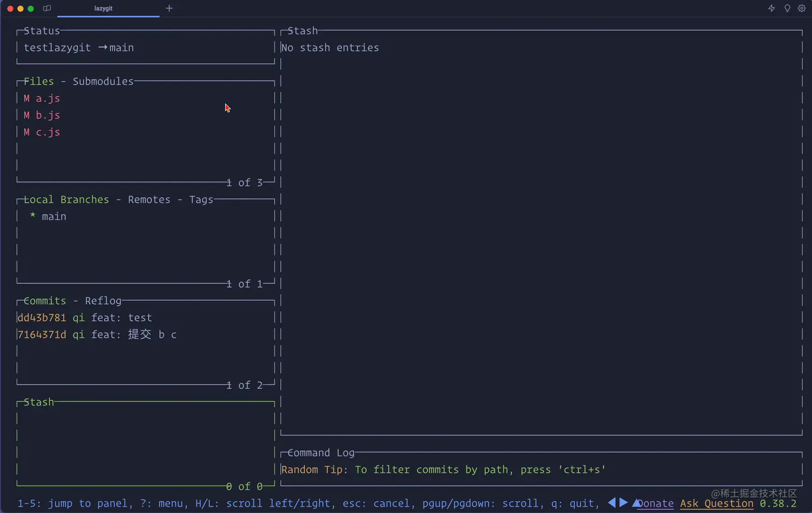The height and width of the screenshot is (513, 812).
Task: Switch to the Tags tab
Action: tap(201, 199)
